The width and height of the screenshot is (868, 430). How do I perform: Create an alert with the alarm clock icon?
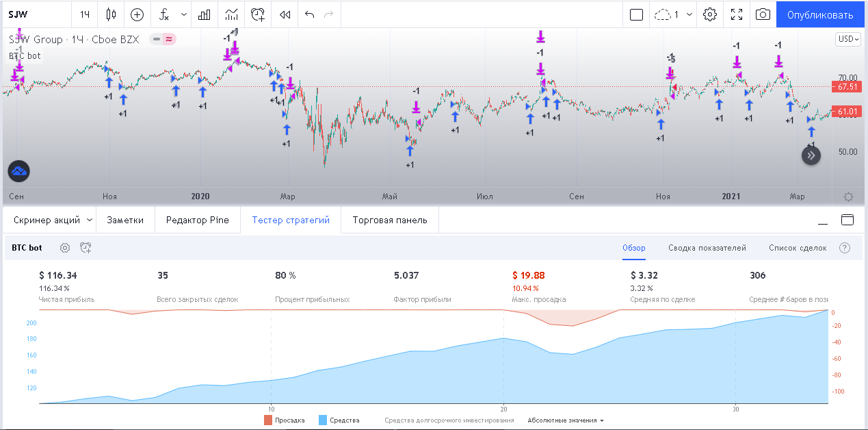pos(258,14)
